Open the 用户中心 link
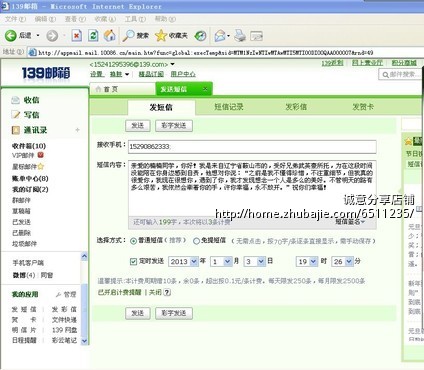 point(183,74)
